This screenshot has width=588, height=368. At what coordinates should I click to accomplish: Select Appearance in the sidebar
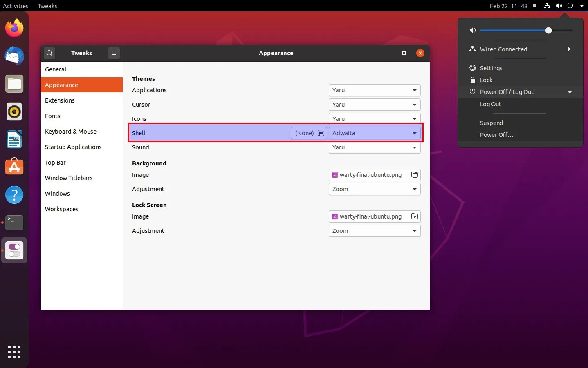[x=82, y=85]
